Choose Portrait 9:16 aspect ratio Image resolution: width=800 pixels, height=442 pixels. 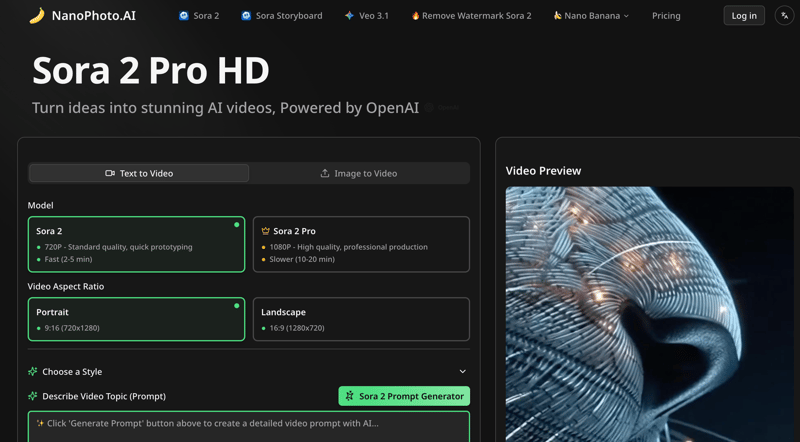point(136,319)
